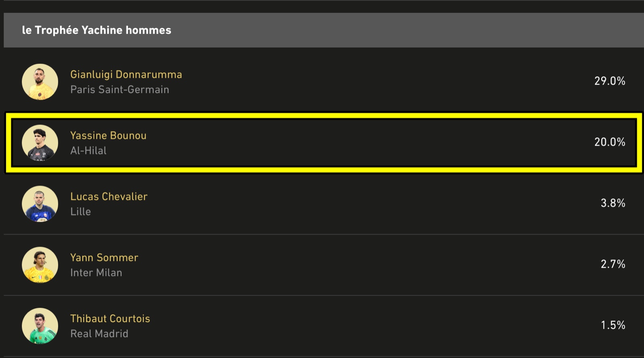The width and height of the screenshot is (644, 358).
Task: Click the avatar next to Gianluigi Donnarumma
Action: click(40, 82)
